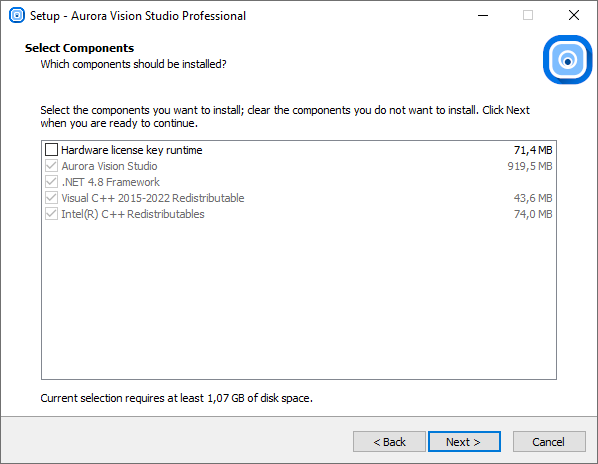
Task: Go to the Next step
Action: tap(464, 442)
